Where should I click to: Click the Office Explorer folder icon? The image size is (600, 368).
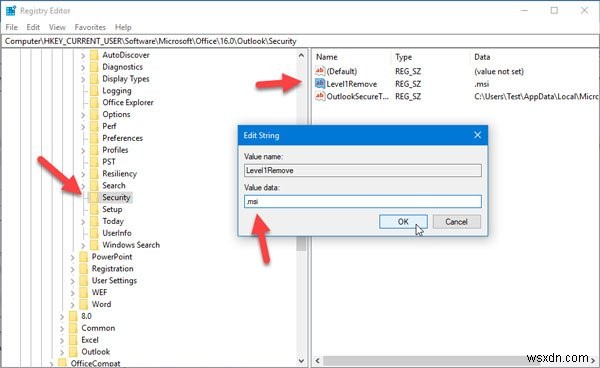point(94,103)
